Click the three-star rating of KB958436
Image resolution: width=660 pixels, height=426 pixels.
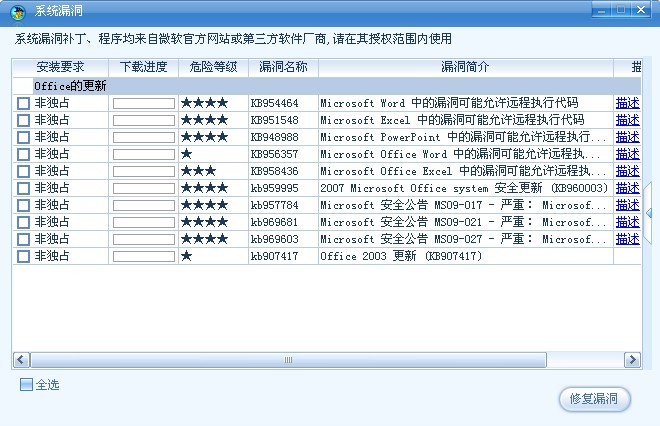click(198, 171)
